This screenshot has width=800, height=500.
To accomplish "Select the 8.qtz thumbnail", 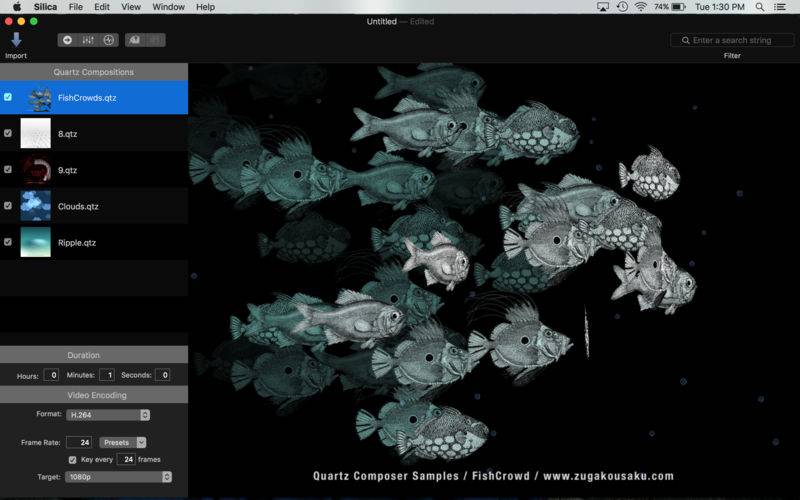I will [x=36, y=133].
